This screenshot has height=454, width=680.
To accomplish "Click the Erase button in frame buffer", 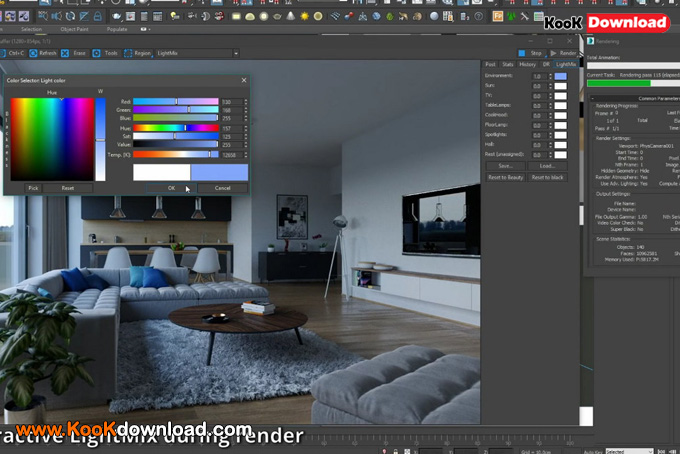I will [75, 53].
